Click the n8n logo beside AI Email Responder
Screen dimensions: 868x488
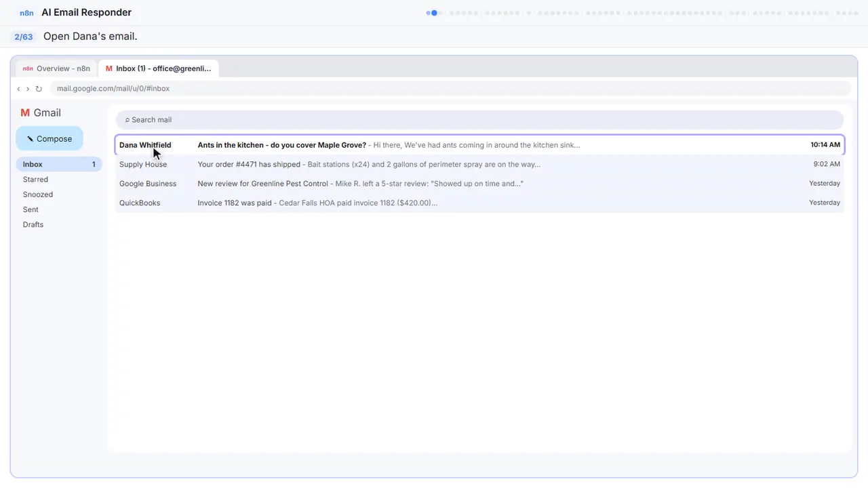pos(27,13)
